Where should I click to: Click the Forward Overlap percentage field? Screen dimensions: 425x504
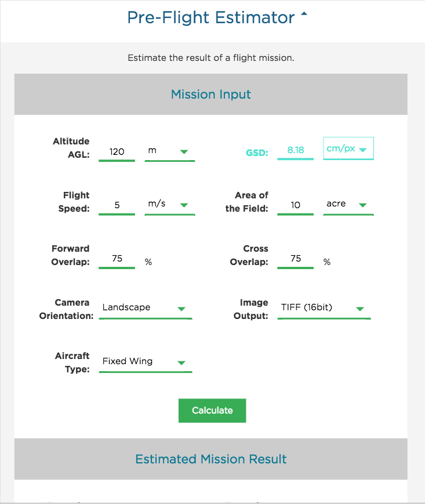[x=117, y=259]
